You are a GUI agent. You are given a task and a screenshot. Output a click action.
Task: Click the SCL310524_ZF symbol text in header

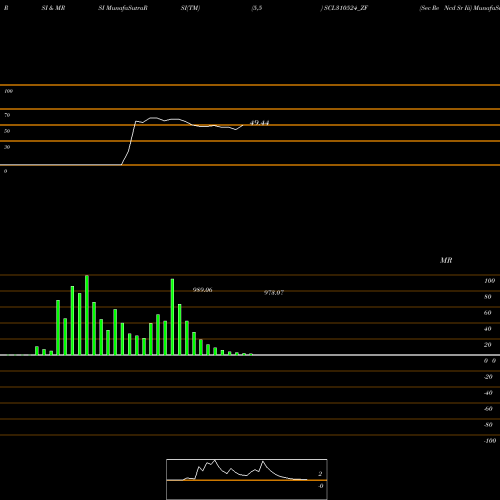(345, 8)
